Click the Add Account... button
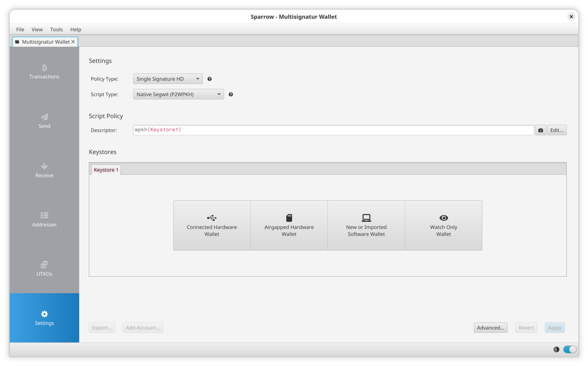Viewport: 588px width, 366px height. click(143, 328)
